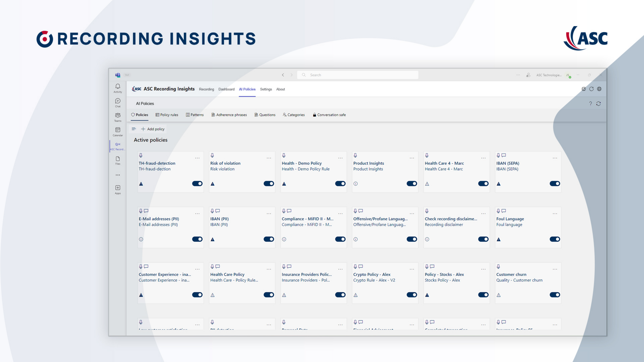
Task: Open the IBAN (SEPA) card ellipsis menu
Action: click(555, 158)
